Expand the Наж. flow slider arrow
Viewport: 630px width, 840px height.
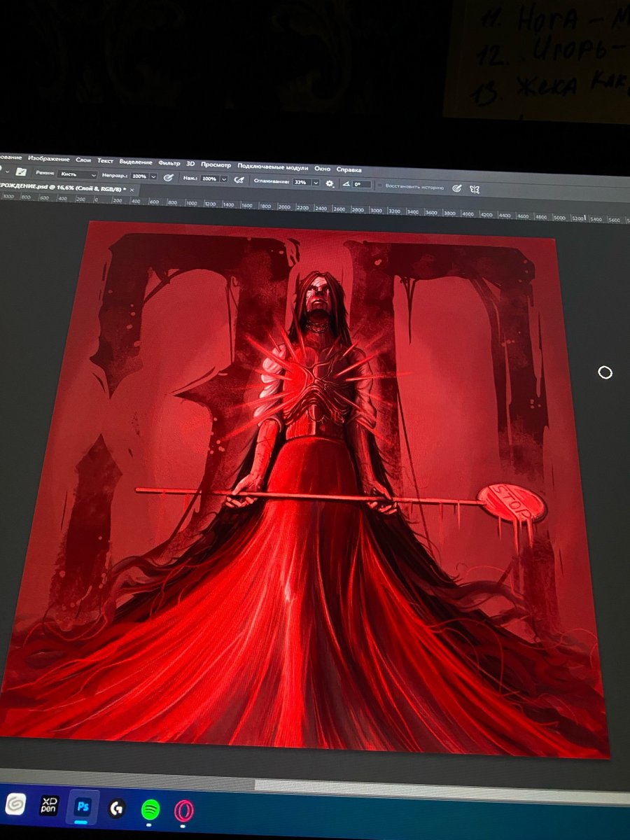pos(223,179)
